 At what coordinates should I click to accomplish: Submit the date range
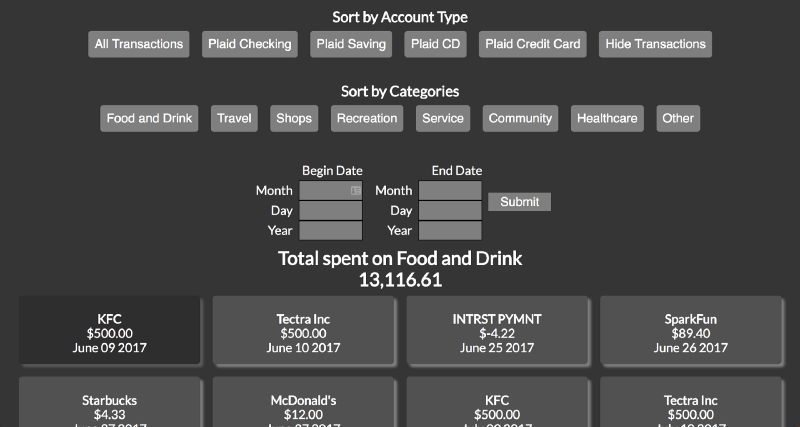[519, 202]
